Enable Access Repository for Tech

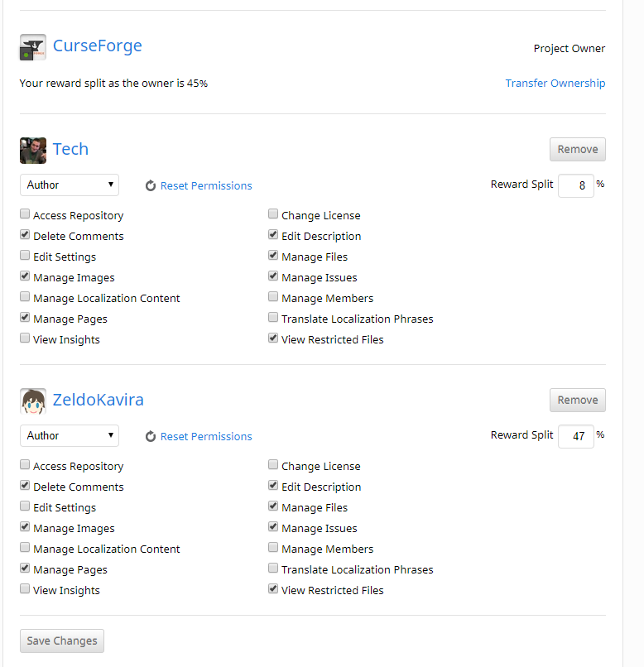point(25,214)
